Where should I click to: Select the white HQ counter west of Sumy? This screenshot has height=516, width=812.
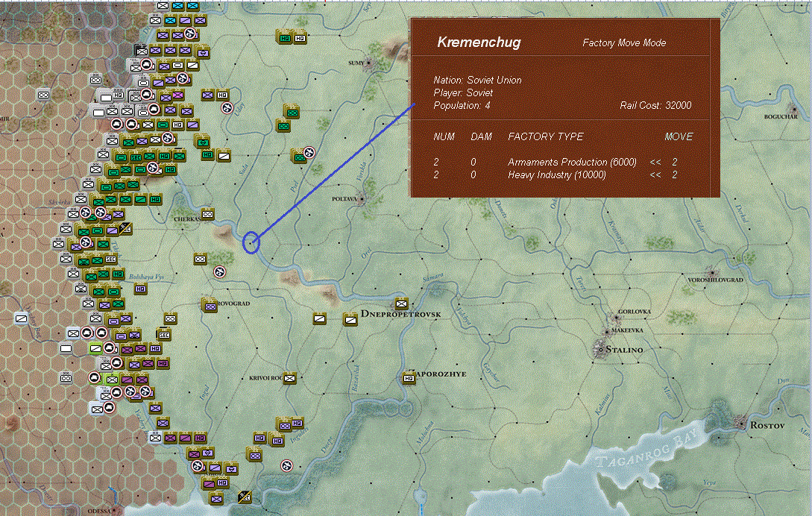(x=300, y=38)
